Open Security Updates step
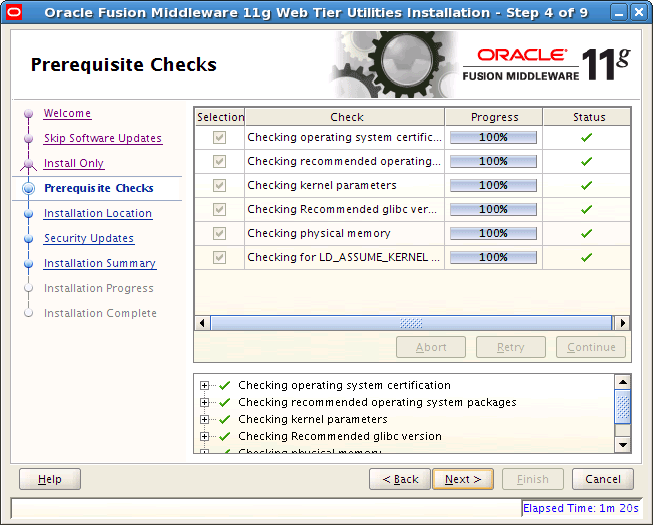Screen dimensions: 653x525 89,238
